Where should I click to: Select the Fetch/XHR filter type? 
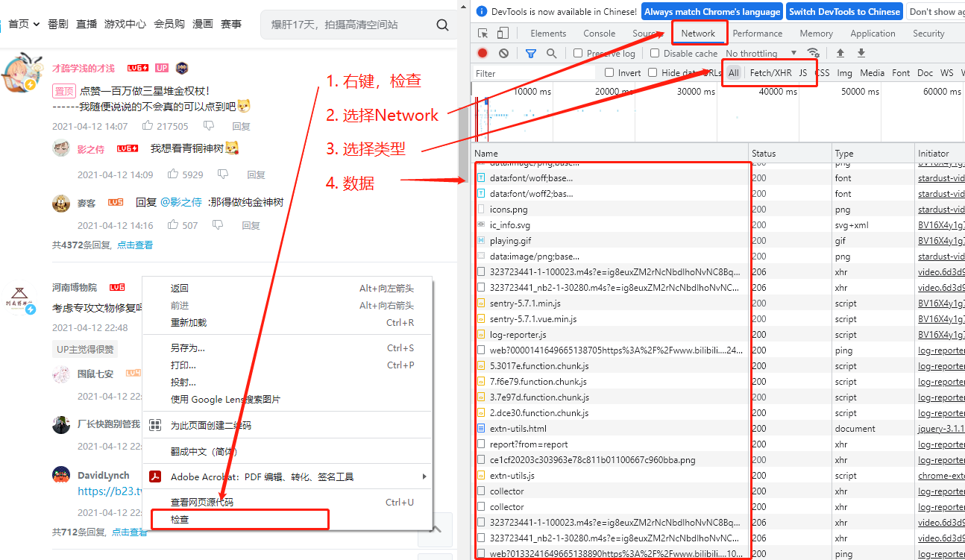[x=770, y=73]
